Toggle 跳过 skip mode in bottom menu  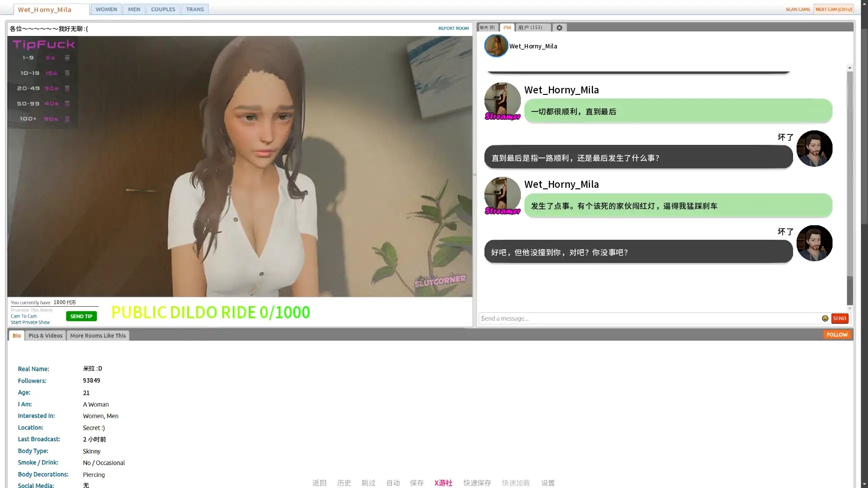368,483
